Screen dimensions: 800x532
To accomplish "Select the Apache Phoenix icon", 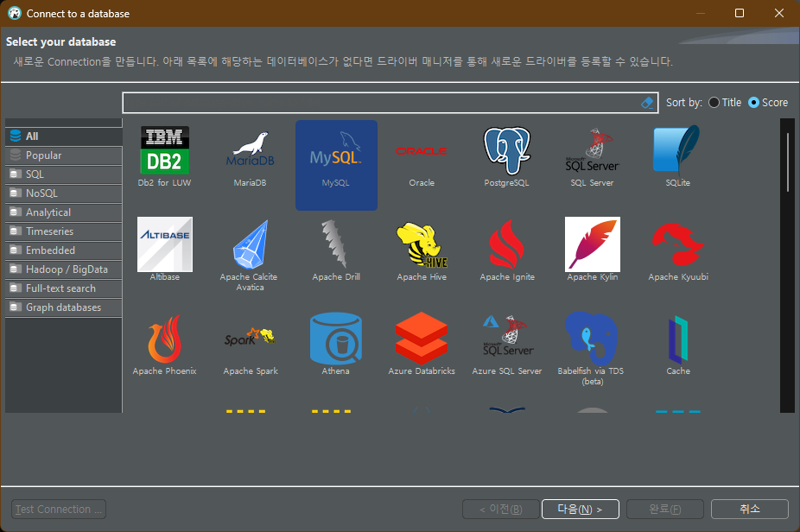I will click(x=164, y=339).
